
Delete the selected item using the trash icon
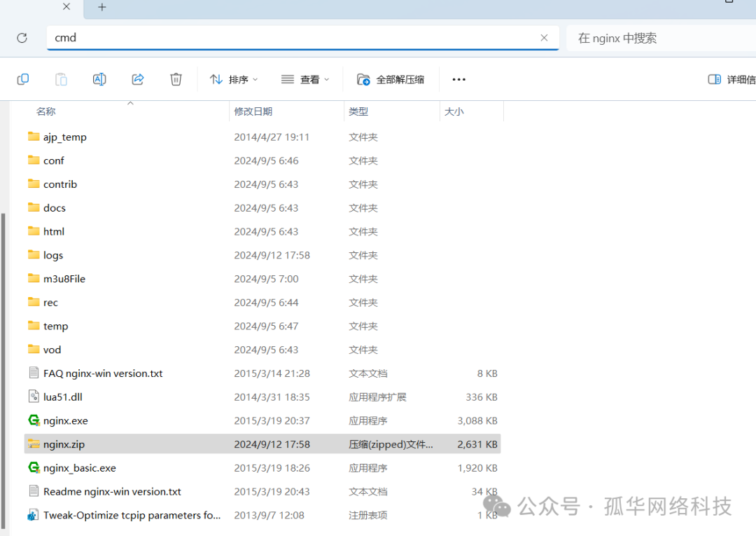(176, 79)
